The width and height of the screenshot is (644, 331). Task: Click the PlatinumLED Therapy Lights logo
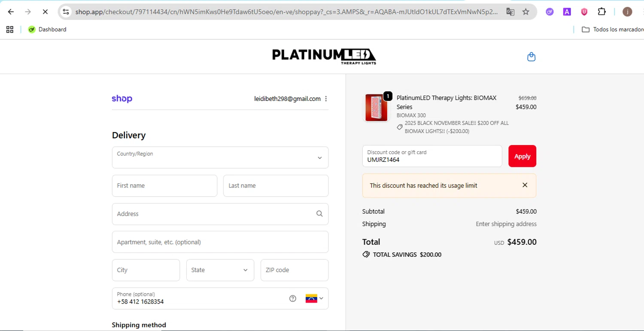[324, 57]
